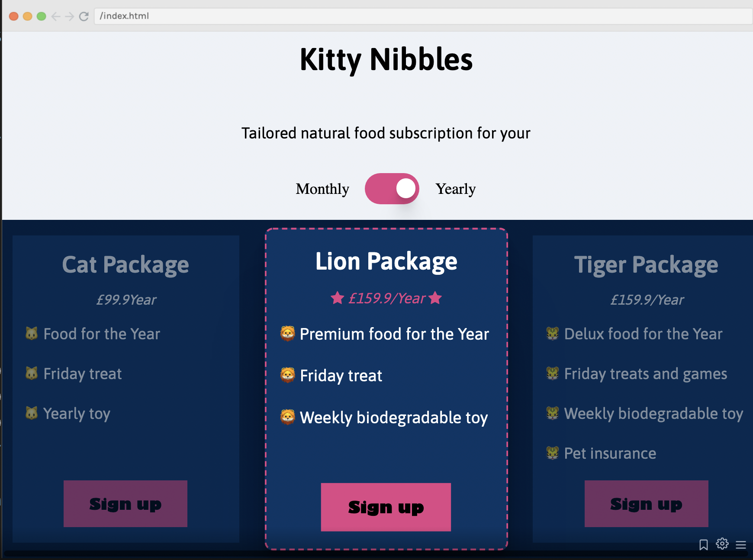
Task: Sign up for the Lion Package
Action: tap(386, 507)
